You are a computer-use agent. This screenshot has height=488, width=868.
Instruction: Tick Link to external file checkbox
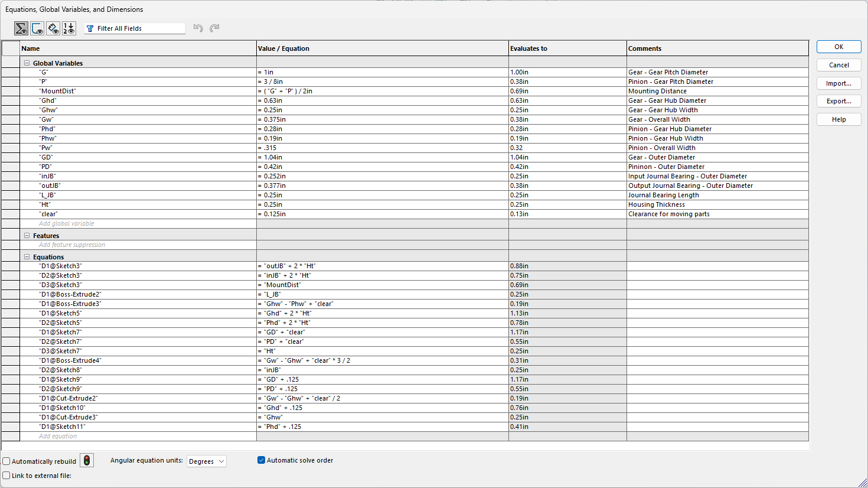click(6, 476)
